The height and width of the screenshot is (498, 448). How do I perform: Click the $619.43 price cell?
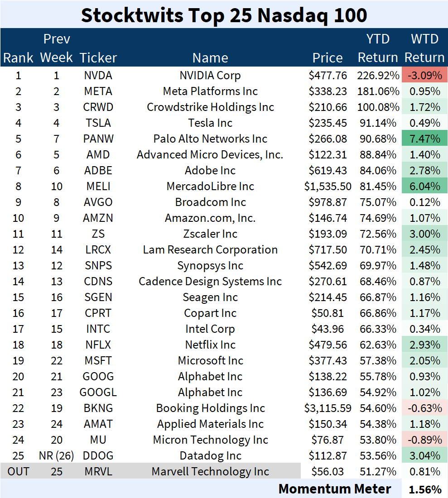point(328,171)
